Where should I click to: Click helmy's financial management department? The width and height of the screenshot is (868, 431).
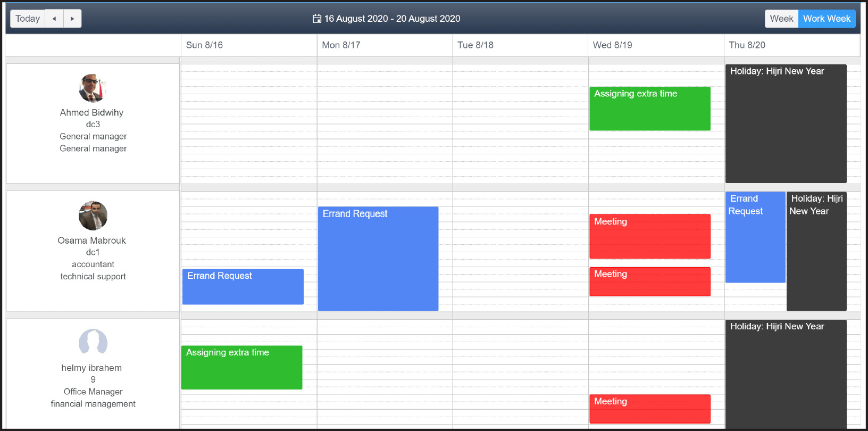click(x=93, y=404)
